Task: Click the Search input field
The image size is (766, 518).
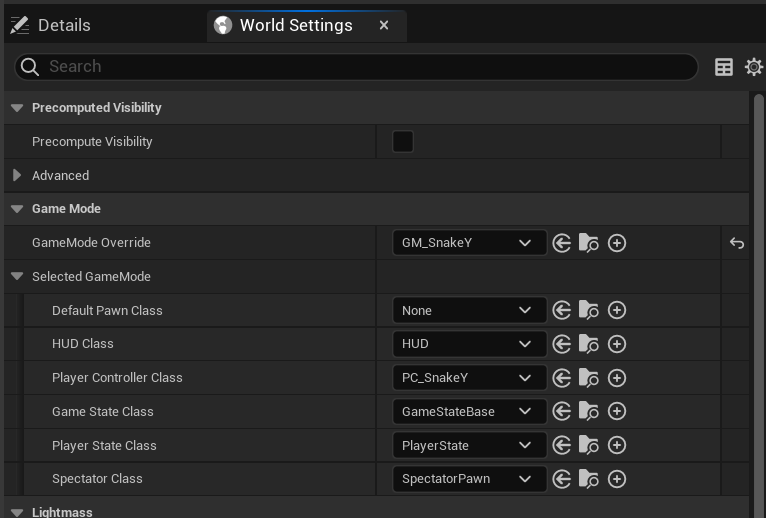Action: [x=356, y=67]
